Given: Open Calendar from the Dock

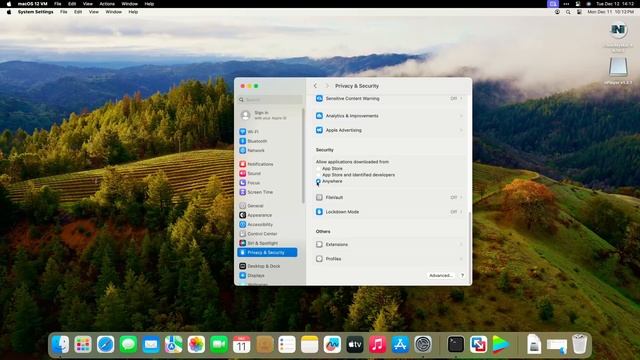Looking at the screenshot, I should click(242, 344).
